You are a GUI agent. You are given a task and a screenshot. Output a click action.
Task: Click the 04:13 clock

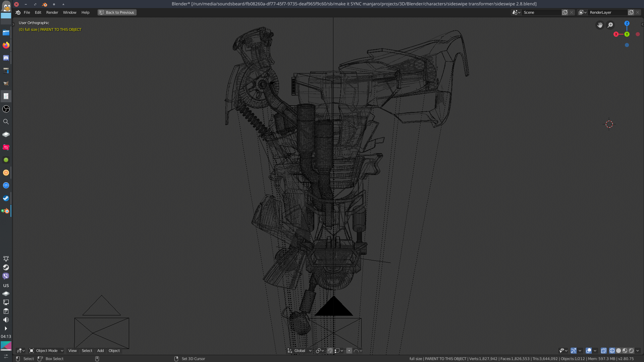tap(6, 336)
